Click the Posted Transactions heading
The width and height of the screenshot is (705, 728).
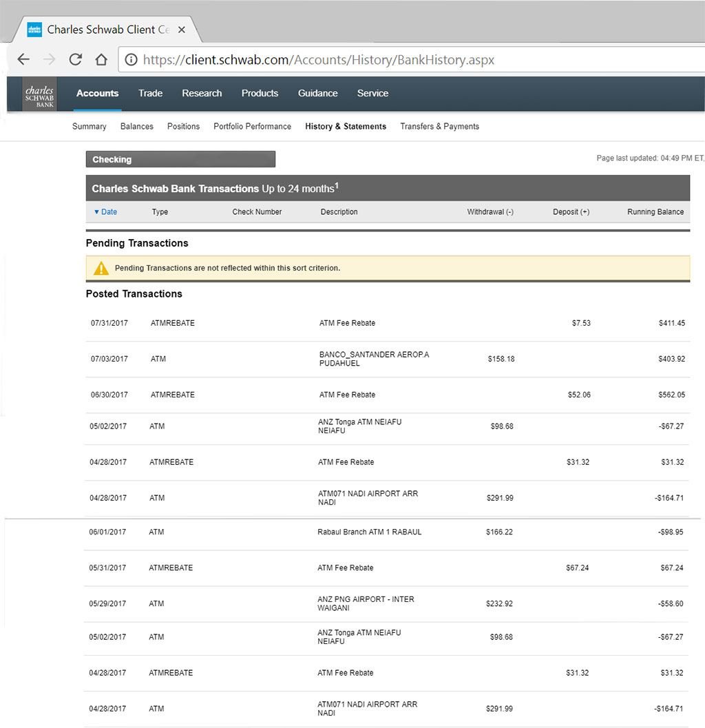pyautogui.click(x=134, y=294)
